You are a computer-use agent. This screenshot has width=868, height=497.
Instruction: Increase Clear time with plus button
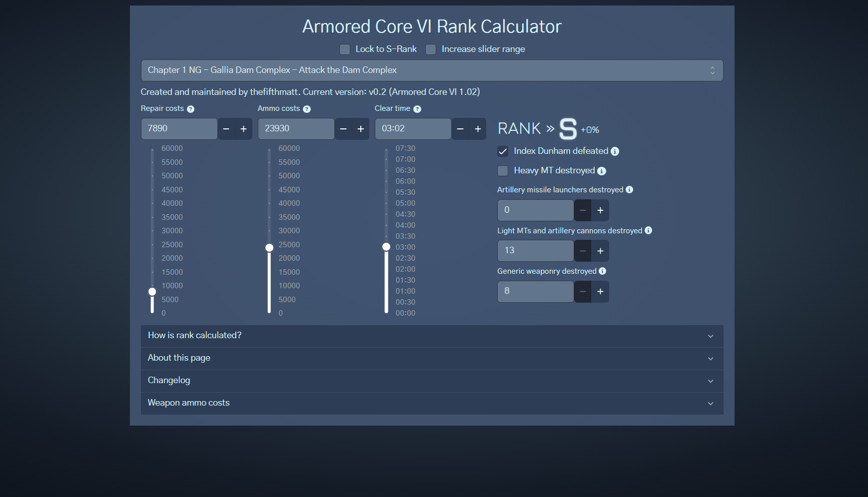tap(478, 129)
